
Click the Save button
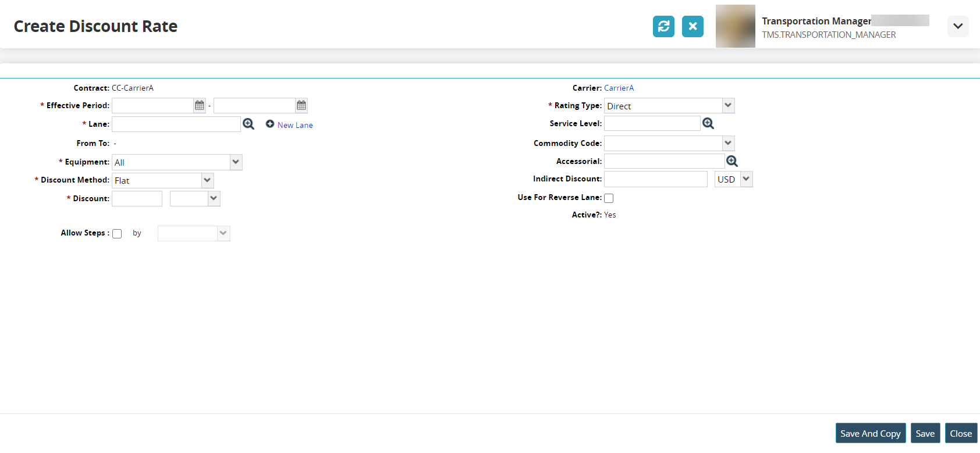(x=925, y=433)
